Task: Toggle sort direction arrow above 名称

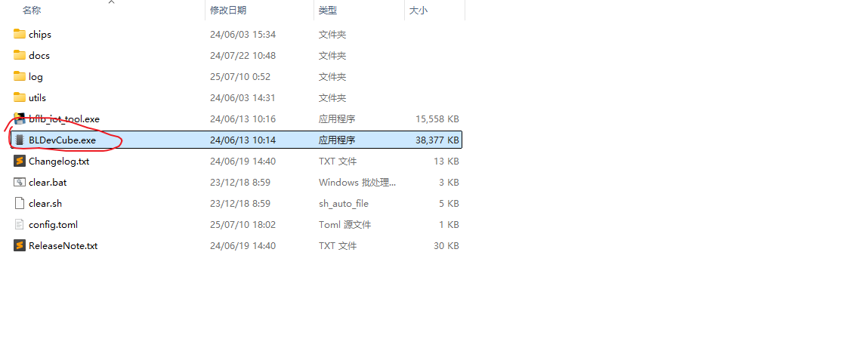Action: [111, 2]
